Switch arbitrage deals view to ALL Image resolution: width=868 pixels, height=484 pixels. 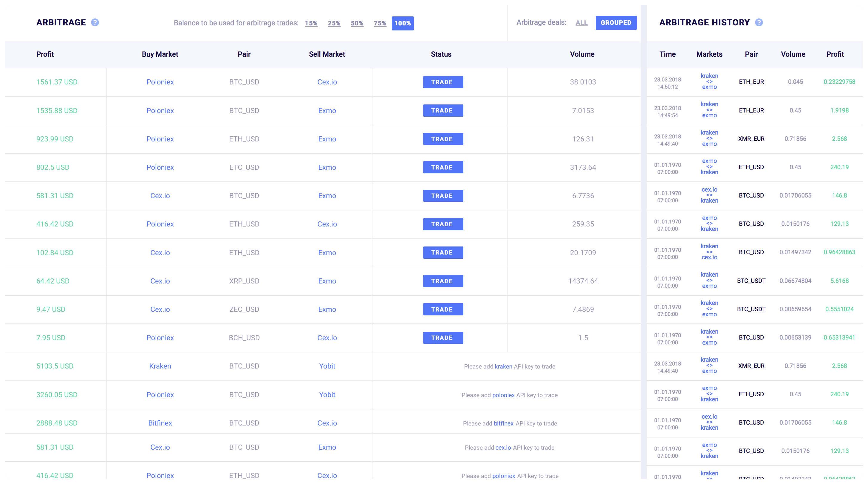[x=581, y=23]
